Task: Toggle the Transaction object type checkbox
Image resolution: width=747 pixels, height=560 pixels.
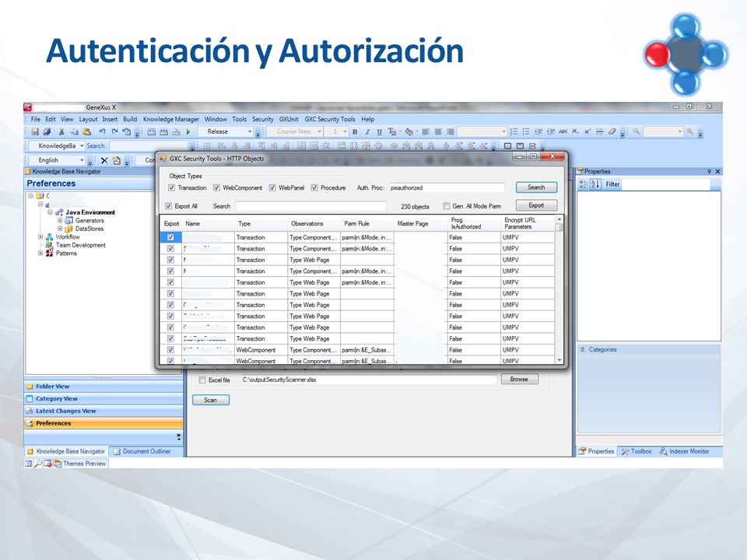Action: click(171, 187)
